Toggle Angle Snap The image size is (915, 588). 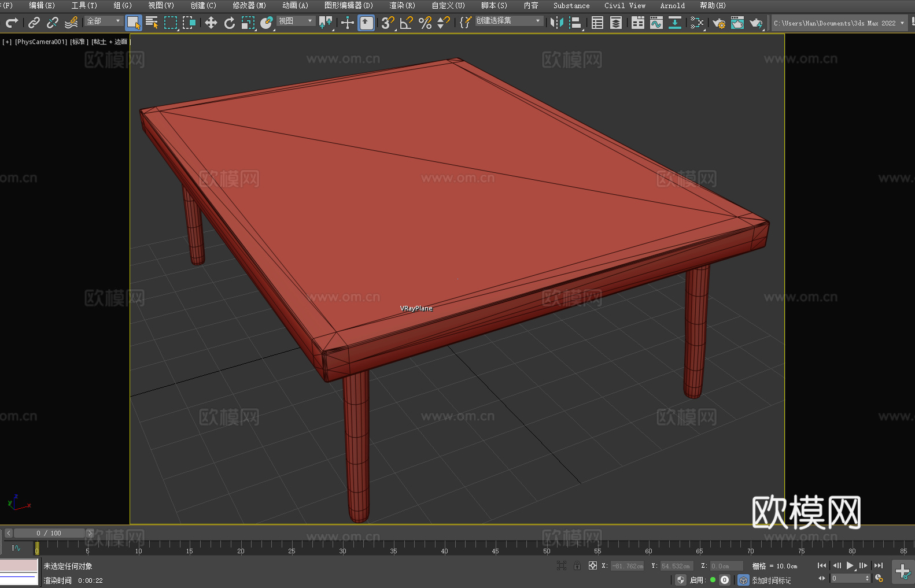[x=407, y=23]
